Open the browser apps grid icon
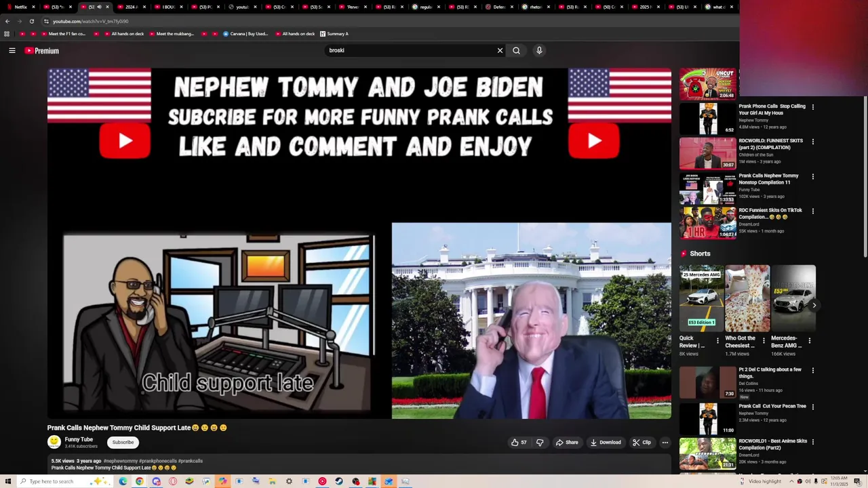 [x=7, y=34]
